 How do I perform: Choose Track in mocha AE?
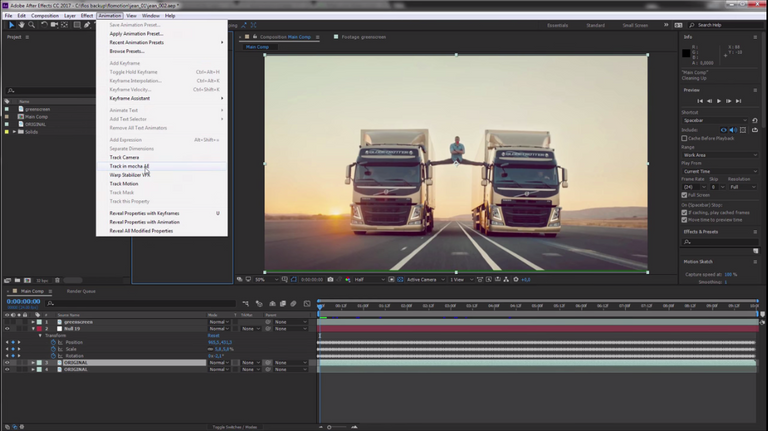tap(129, 167)
